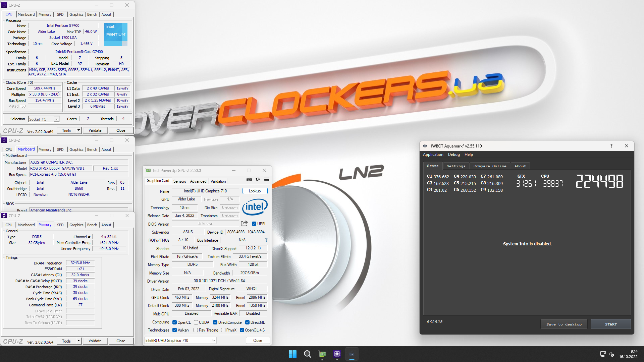Open the Application menu in Aquamark

(433, 155)
